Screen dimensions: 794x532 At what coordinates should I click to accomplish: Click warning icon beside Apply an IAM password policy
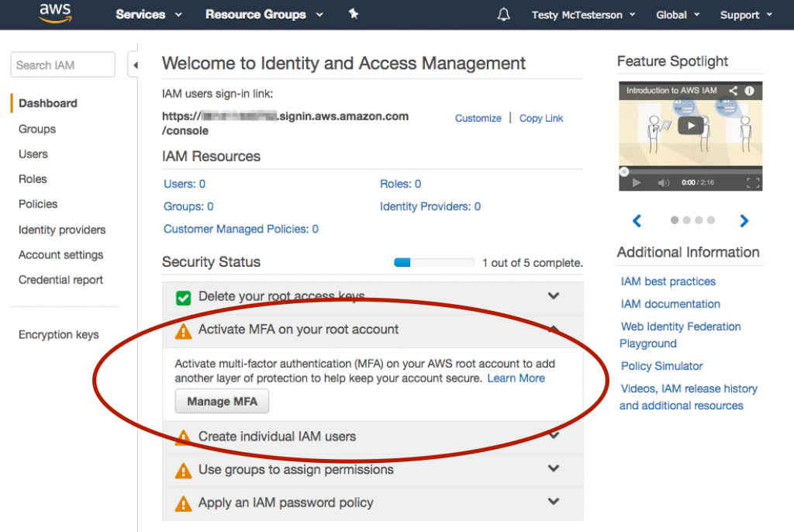(x=183, y=503)
